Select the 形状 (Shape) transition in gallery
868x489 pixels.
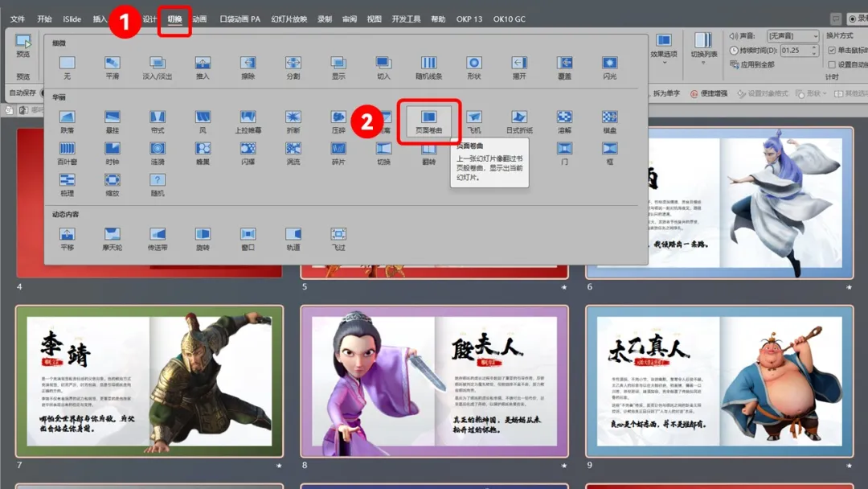pyautogui.click(x=474, y=68)
